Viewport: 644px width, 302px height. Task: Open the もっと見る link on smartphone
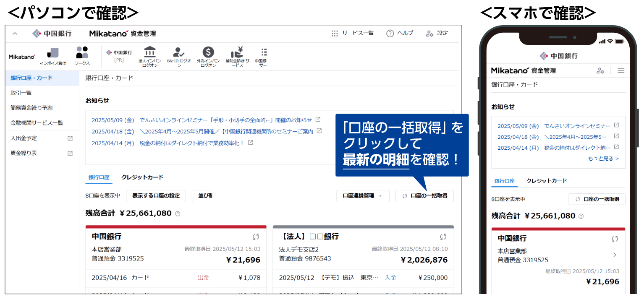tap(603, 159)
